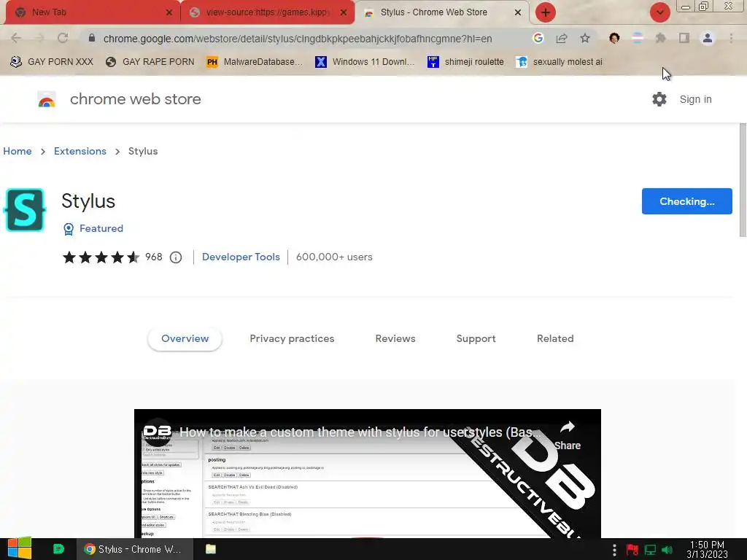Click the star rating

(x=101, y=257)
